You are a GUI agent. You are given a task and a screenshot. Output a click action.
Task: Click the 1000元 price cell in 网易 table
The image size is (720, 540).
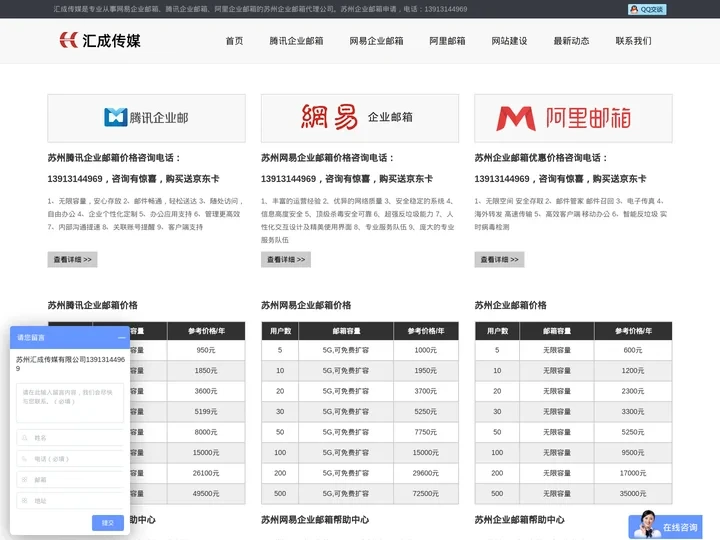tap(426, 350)
